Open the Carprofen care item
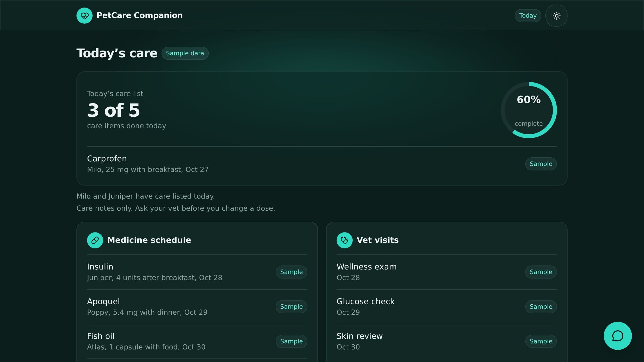 tap(322, 164)
